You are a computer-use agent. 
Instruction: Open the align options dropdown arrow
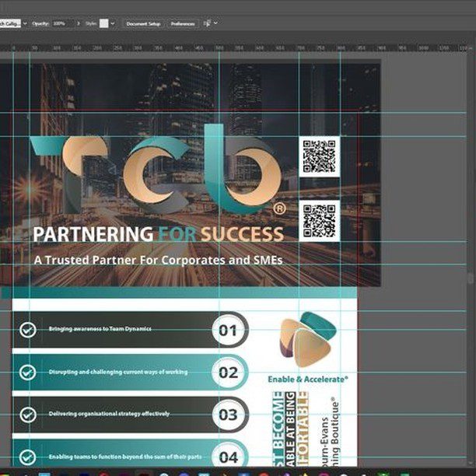tap(216, 23)
